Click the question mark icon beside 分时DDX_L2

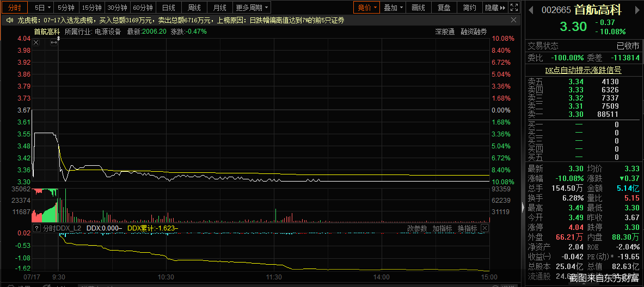[x=37, y=228]
